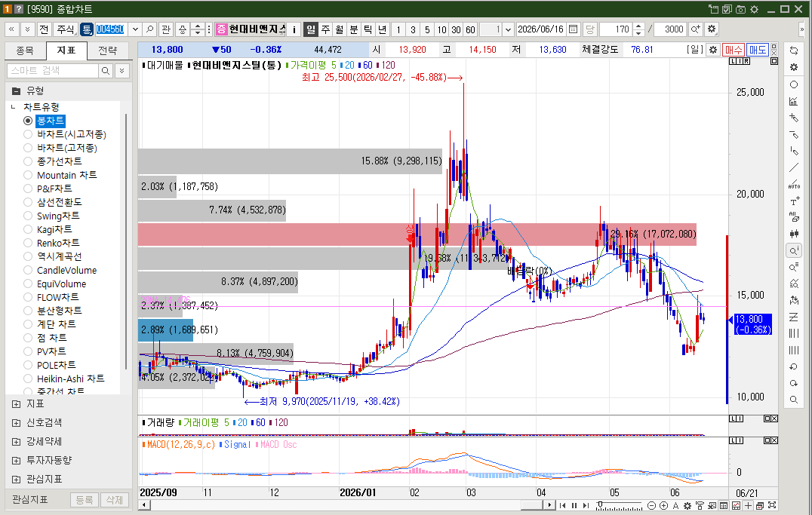Adjust the zoom slider handle at bottom
The height and width of the screenshot is (515, 812).
(600, 504)
